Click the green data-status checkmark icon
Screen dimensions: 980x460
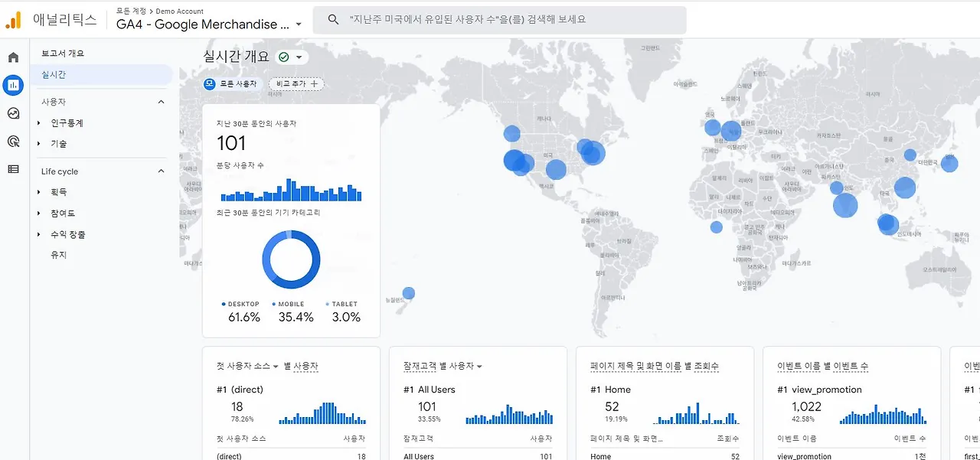[284, 56]
